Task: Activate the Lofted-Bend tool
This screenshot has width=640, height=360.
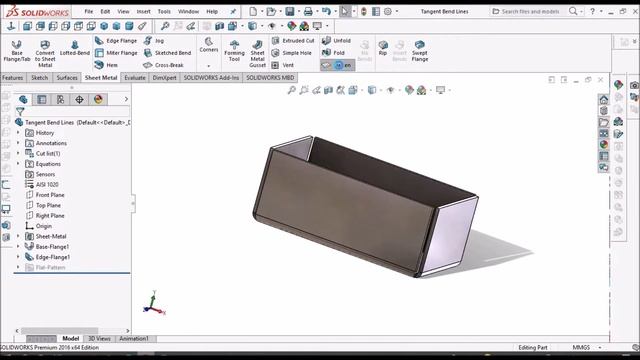Action: pos(75,48)
